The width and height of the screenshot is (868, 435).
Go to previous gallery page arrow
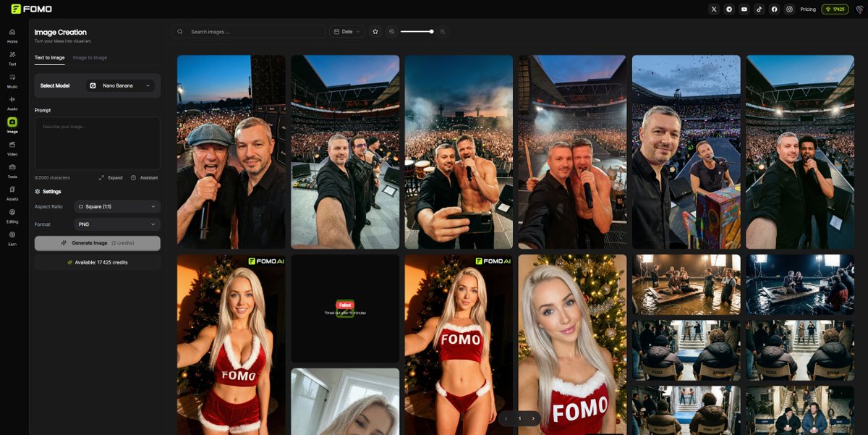506,418
